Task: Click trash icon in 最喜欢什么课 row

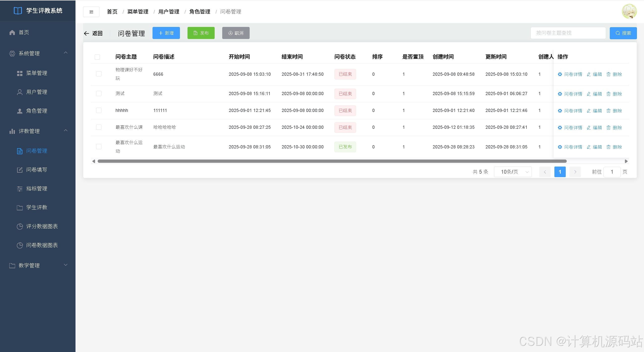Action: click(609, 128)
